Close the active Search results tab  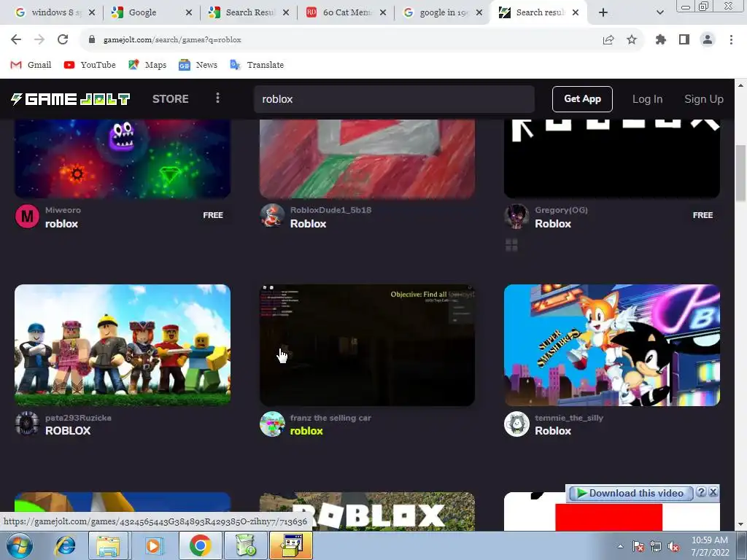click(x=576, y=12)
